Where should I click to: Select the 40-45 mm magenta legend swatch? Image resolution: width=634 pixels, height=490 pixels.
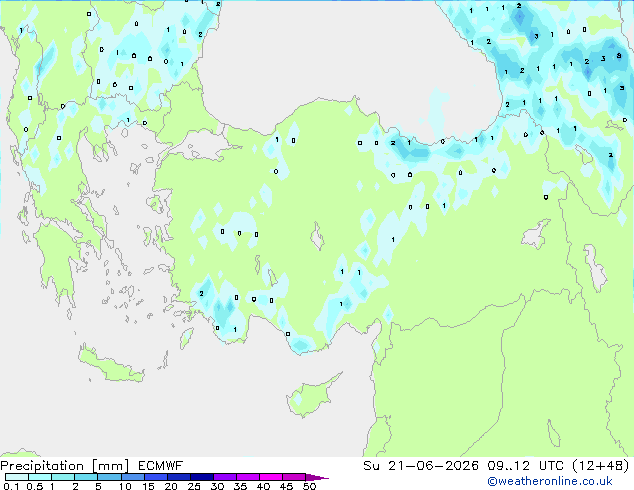click(271, 477)
